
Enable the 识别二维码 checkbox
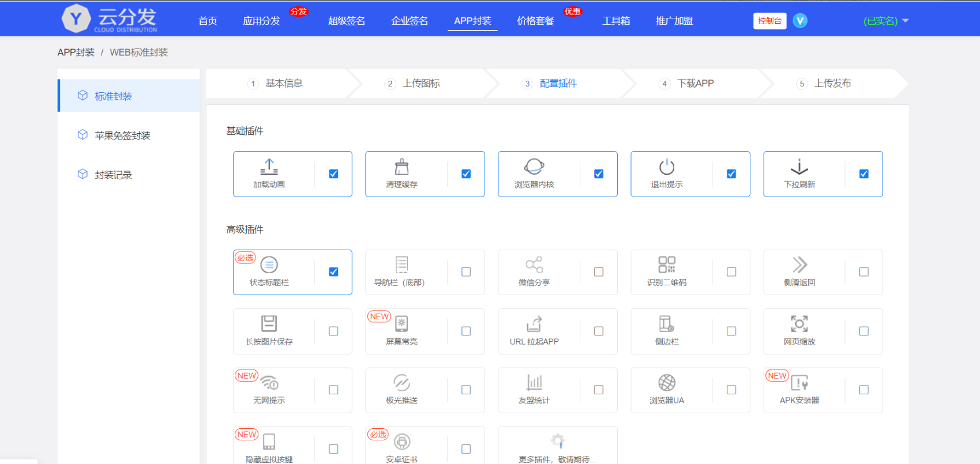click(731, 271)
